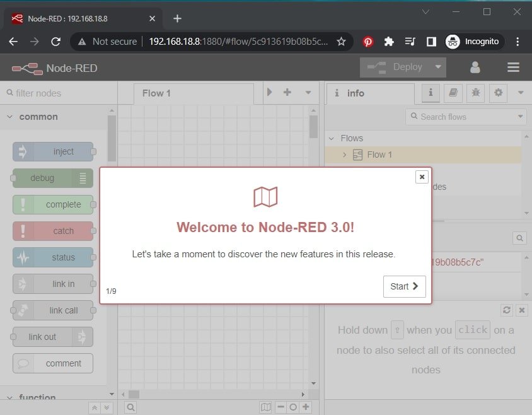Zoom in the workspace with plus button
532x415 pixels.
click(306, 407)
